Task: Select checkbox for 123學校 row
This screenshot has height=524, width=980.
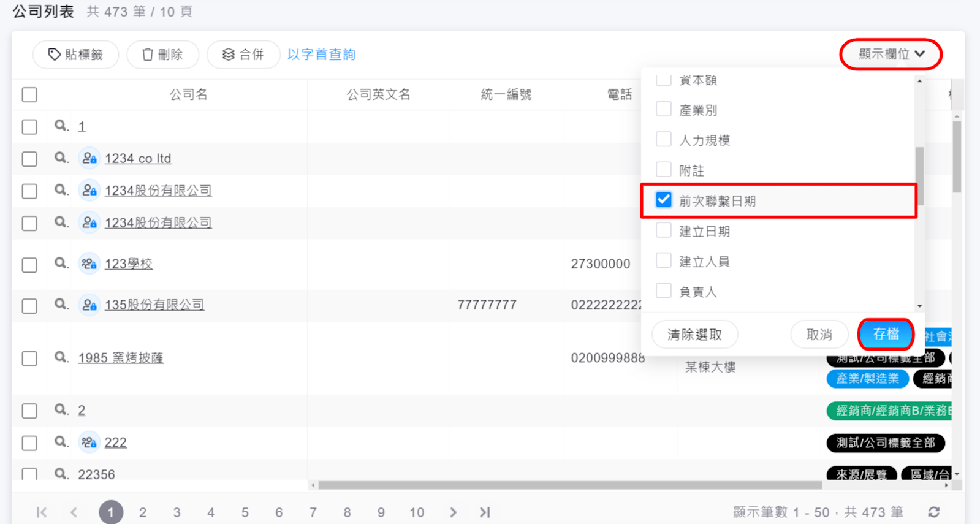Action: (x=29, y=265)
